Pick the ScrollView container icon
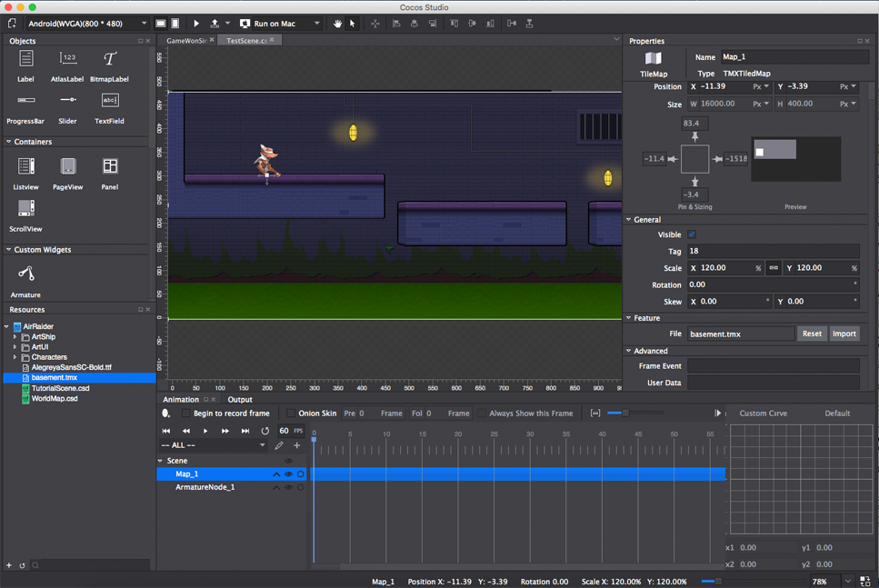The height and width of the screenshot is (588, 879). pos(25,209)
